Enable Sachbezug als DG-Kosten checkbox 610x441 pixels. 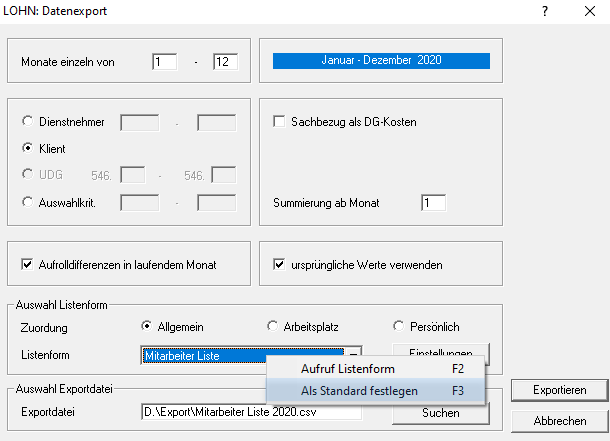click(280, 122)
